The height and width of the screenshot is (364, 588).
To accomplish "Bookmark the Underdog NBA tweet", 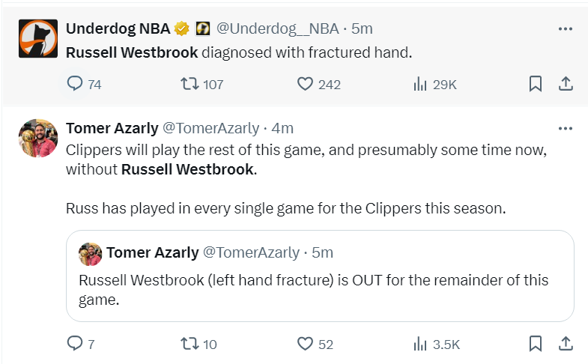I will coord(536,85).
